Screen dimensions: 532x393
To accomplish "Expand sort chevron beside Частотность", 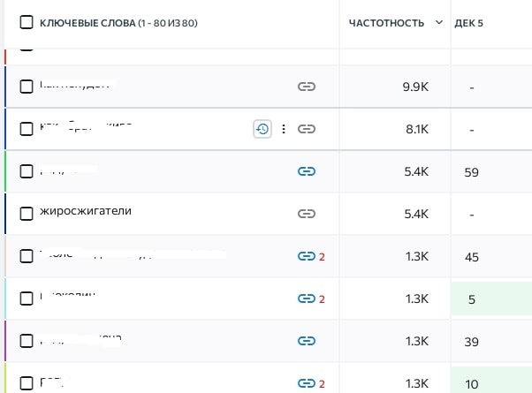I will (439, 23).
